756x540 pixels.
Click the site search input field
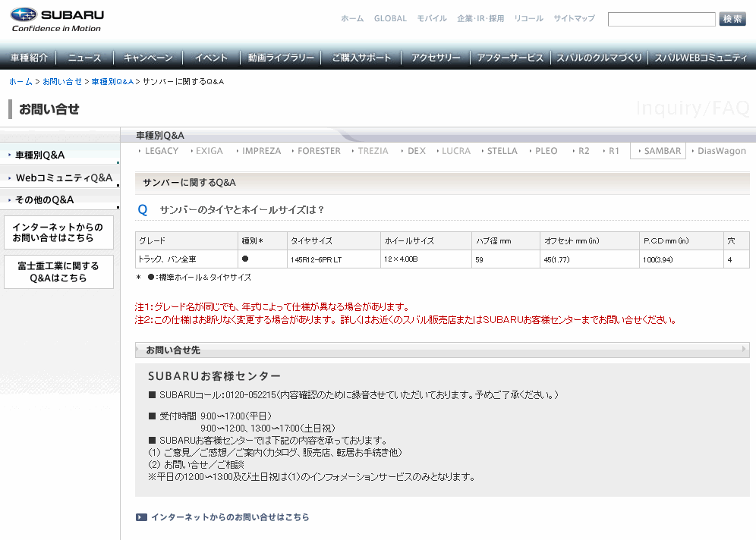tap(662, 19)
